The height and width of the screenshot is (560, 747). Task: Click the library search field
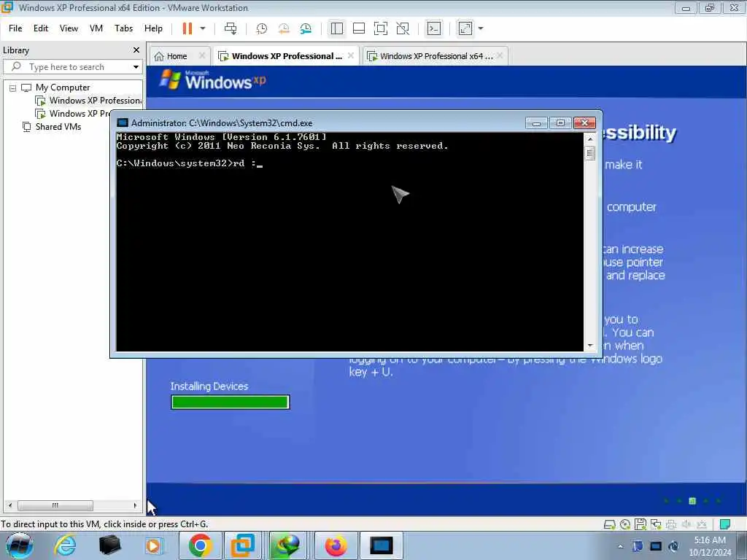click(x=71, y=67)
